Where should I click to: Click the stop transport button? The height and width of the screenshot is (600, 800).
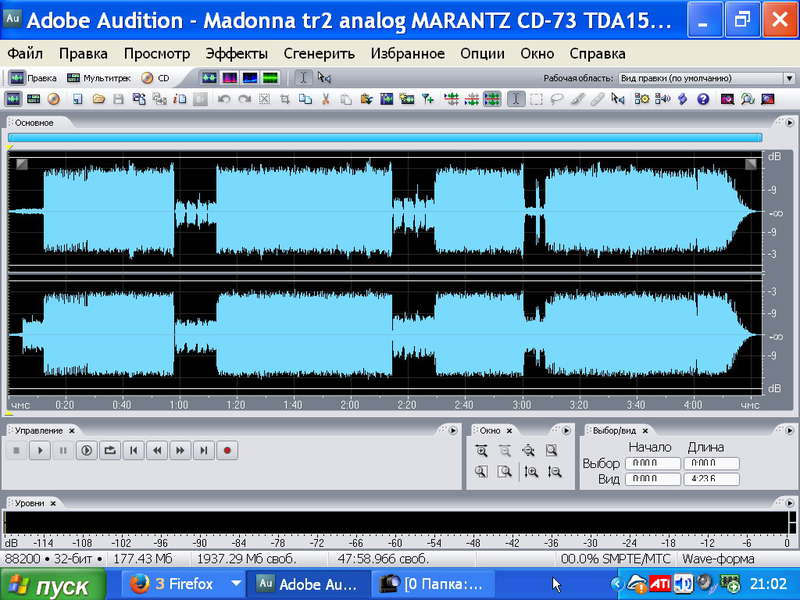pyautogui.click(x=16, y=451)
